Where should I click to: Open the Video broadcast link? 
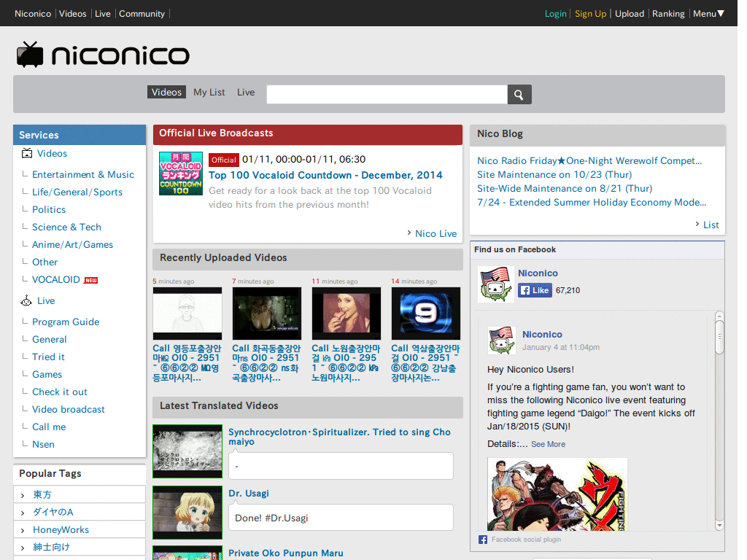click(x=68, y=410)
